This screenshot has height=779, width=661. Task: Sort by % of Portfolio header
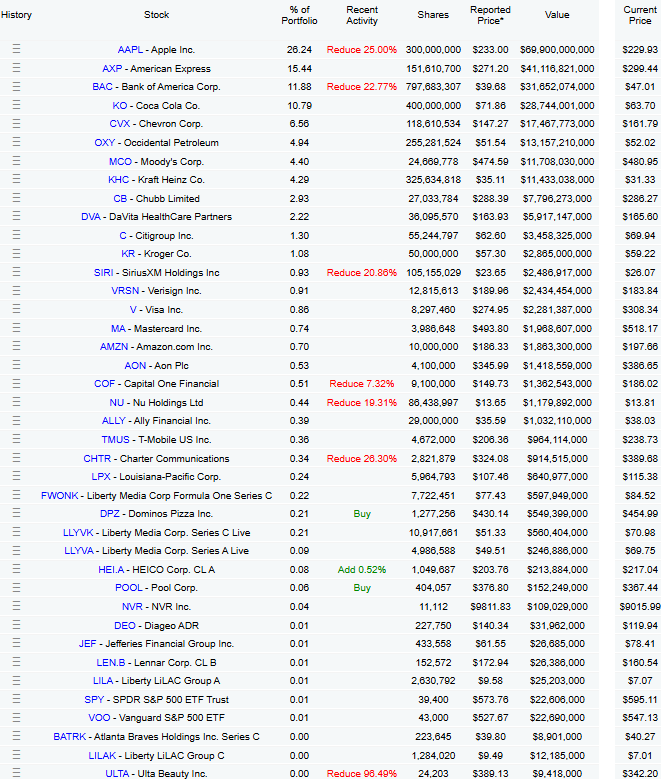pos(299,15)
